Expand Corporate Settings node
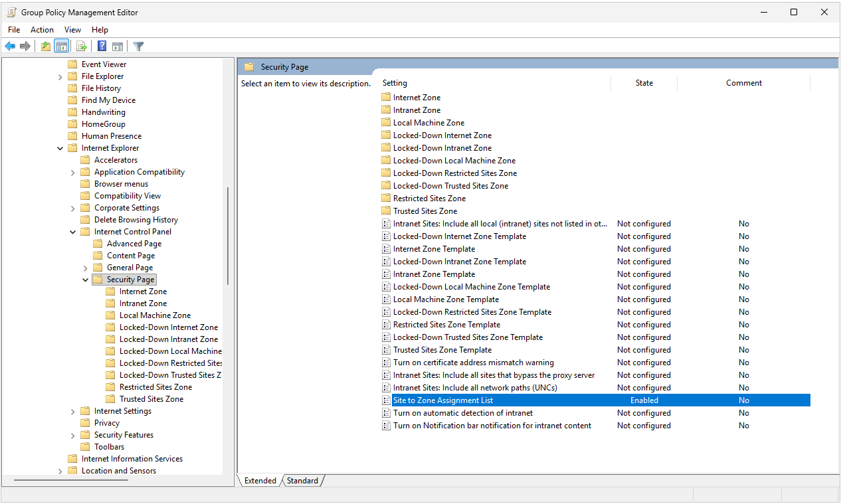The width and height of the screenshot is (841, 504). (73, 209)
